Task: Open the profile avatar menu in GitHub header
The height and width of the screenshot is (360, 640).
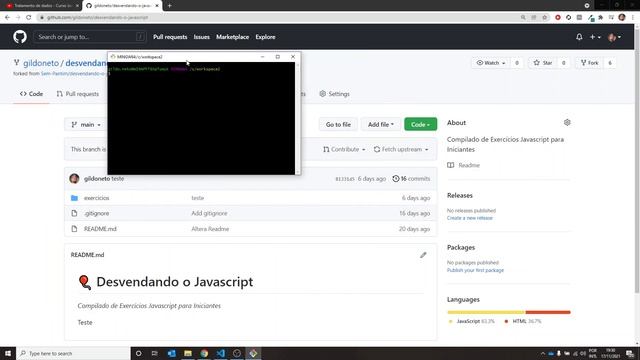Action: point(614,37)
